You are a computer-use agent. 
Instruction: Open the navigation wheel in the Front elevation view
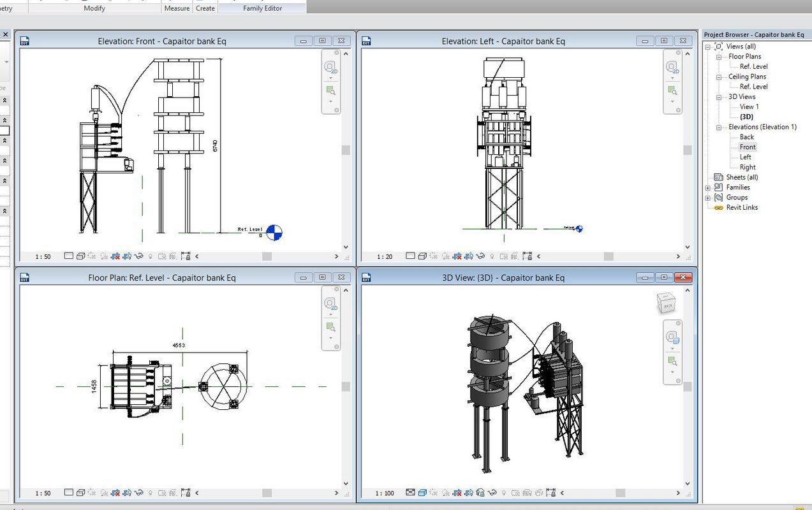tap(330, 67)
